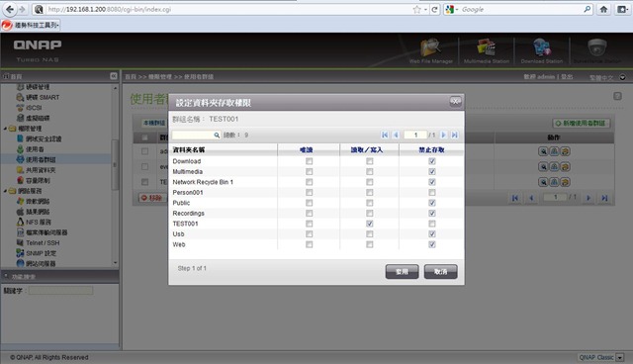This screenshot has width=633, height=364.
Task: Open the bookmark star dropdown arrow
Action: (x=425, y=10)
